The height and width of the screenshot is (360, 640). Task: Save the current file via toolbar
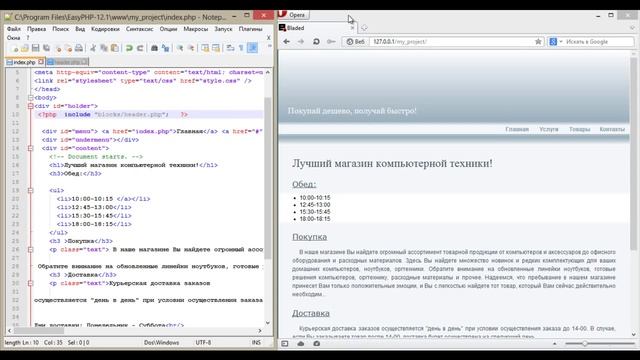(36, 48)
